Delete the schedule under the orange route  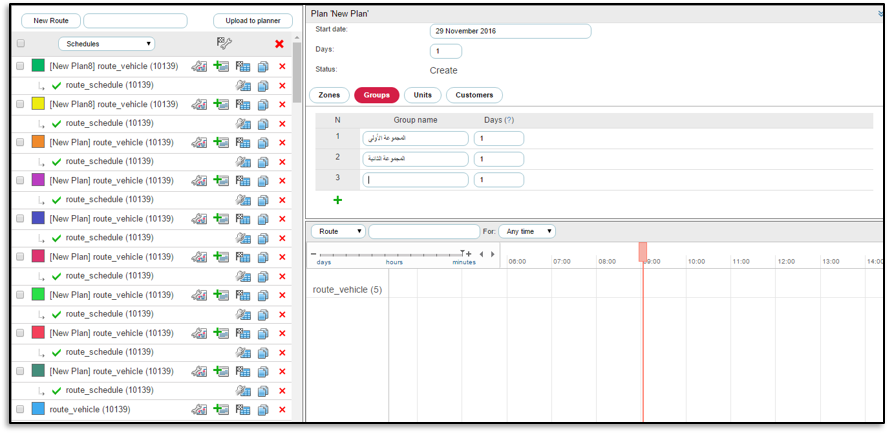coord(282,162)
